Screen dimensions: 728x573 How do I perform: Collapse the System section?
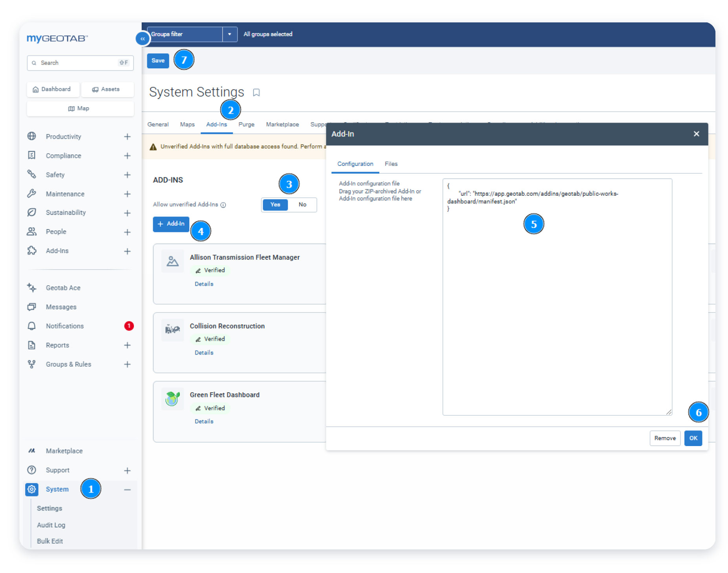point(127,489)
